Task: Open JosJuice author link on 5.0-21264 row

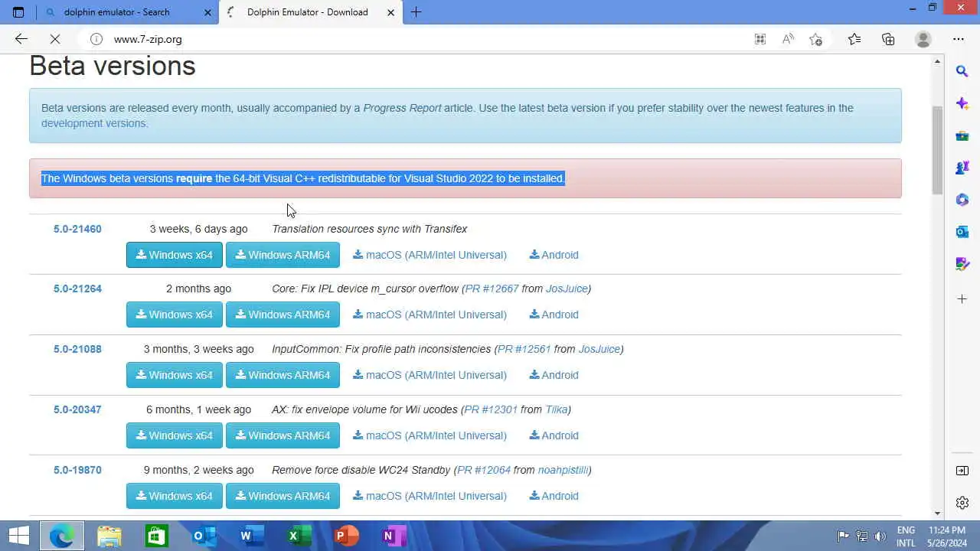Action: pos(567,289)
